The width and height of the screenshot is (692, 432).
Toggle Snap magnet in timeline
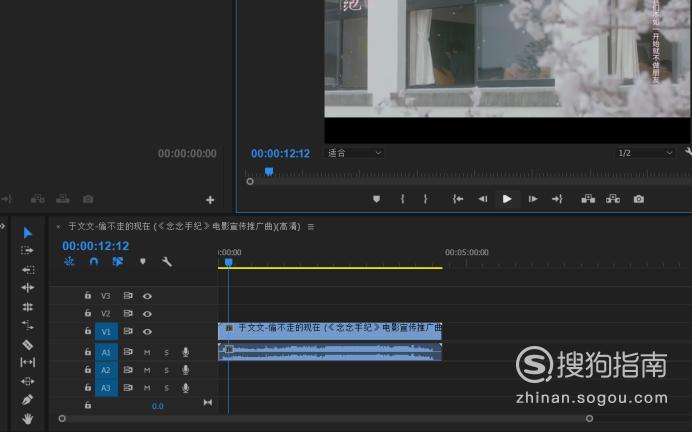[x=94, y=262]
